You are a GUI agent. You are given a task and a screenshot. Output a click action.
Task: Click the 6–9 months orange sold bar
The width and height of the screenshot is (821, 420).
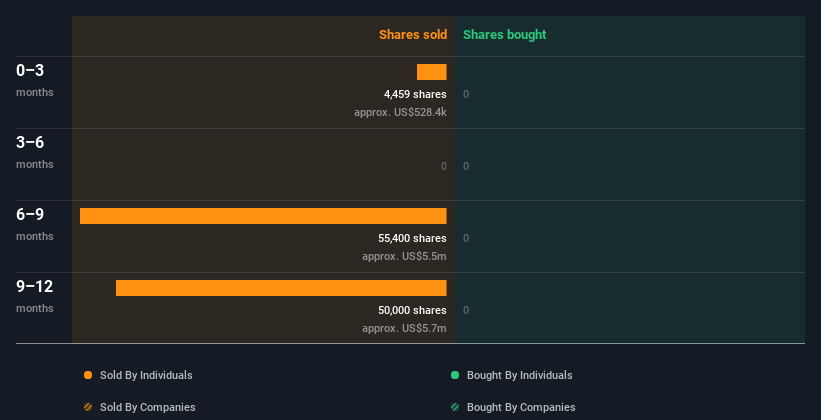click(263, 216)
